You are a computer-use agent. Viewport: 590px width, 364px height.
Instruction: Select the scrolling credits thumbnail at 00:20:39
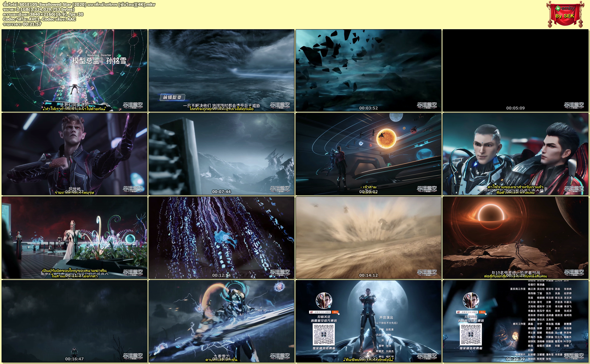pyautogui.click(x=516, y=321)
